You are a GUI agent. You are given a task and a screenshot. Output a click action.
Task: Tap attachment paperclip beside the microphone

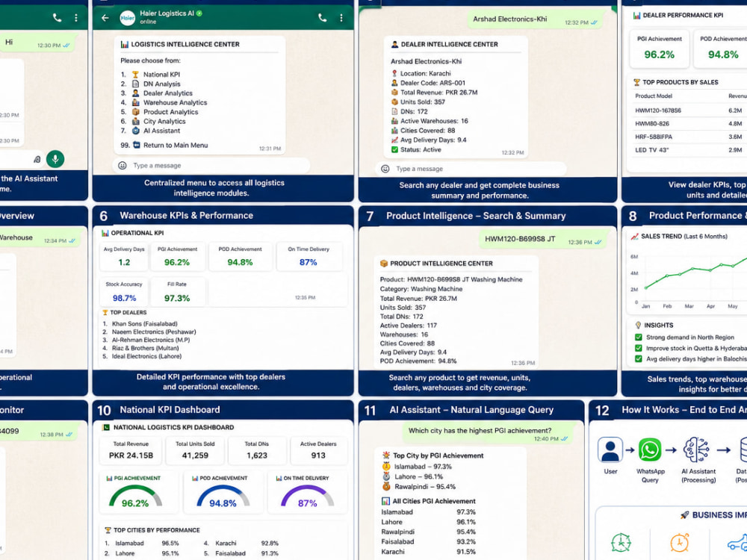37,160
